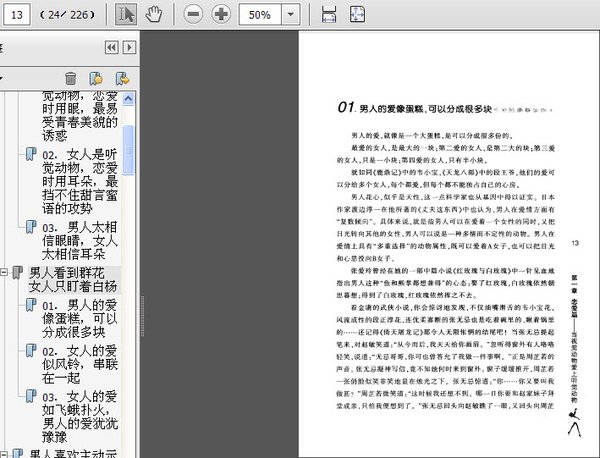Click the new bookmark icon
The image size is (600, 458).
(x=96, y=78)
